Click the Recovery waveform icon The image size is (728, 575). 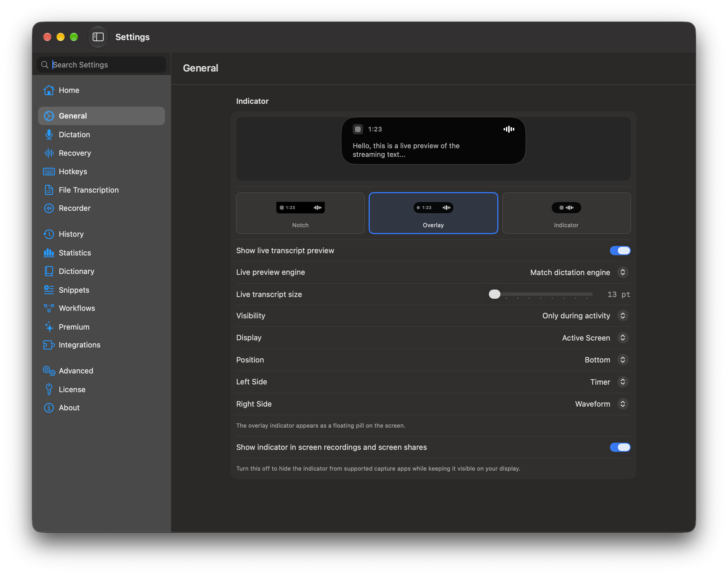point(49,153)
